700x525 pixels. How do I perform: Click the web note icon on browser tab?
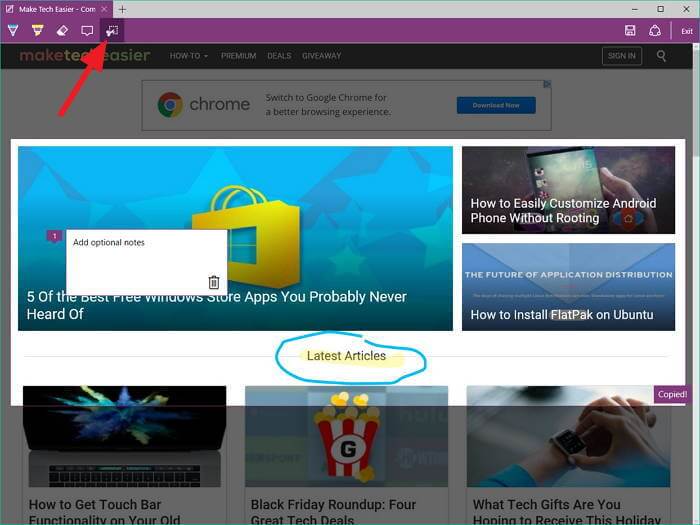pos(9,9)
